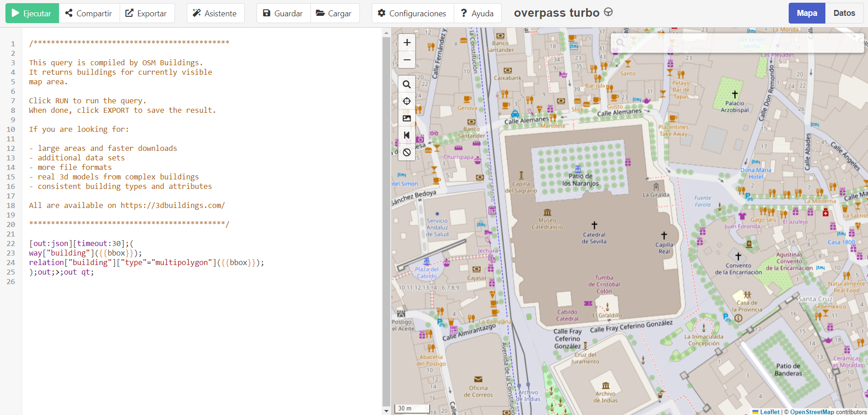Open the Compartir share dialog
This screenshot has width=868, height=415.
[x=89, y=13]
